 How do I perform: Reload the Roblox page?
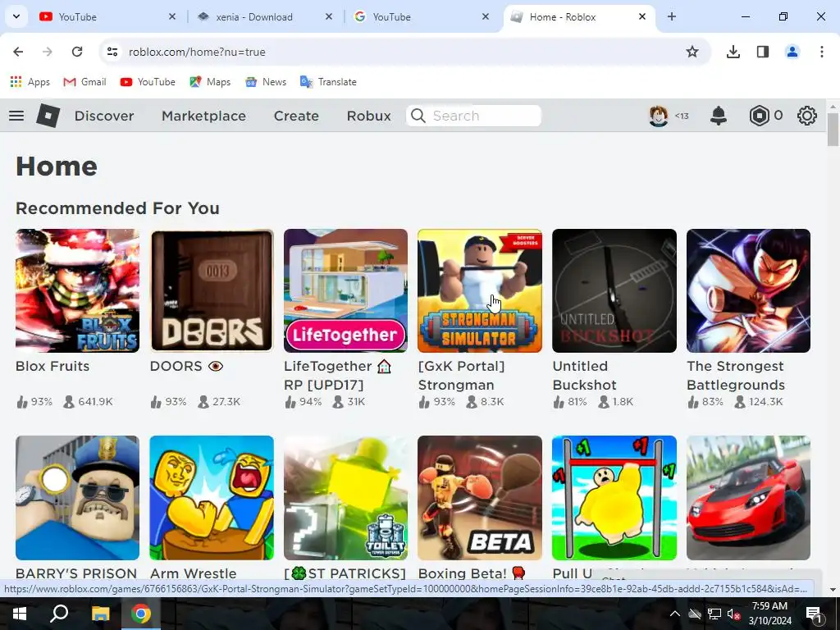pos(77,52)
